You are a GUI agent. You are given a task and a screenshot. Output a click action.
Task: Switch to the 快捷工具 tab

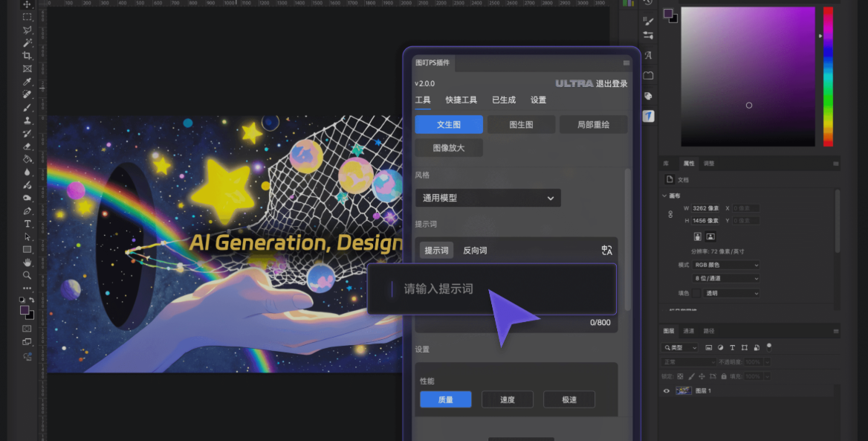[461, 100]
